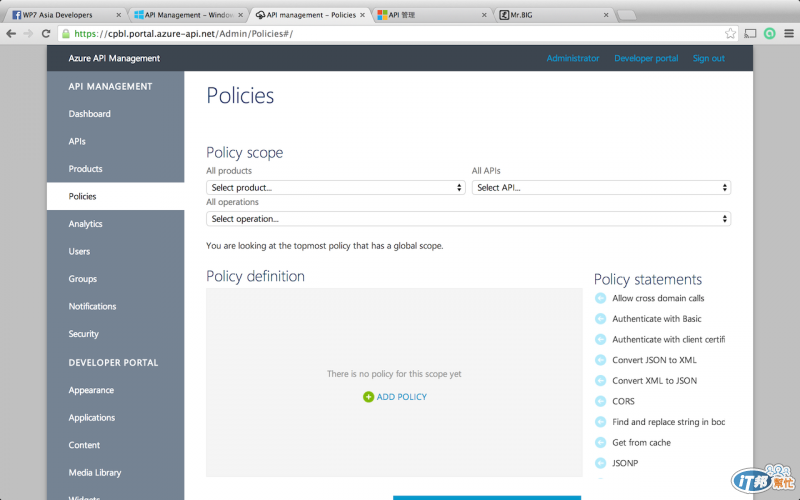Click arrow icon beside Authenticate with client certificate

pyautogui.click(x=601, y=339)
